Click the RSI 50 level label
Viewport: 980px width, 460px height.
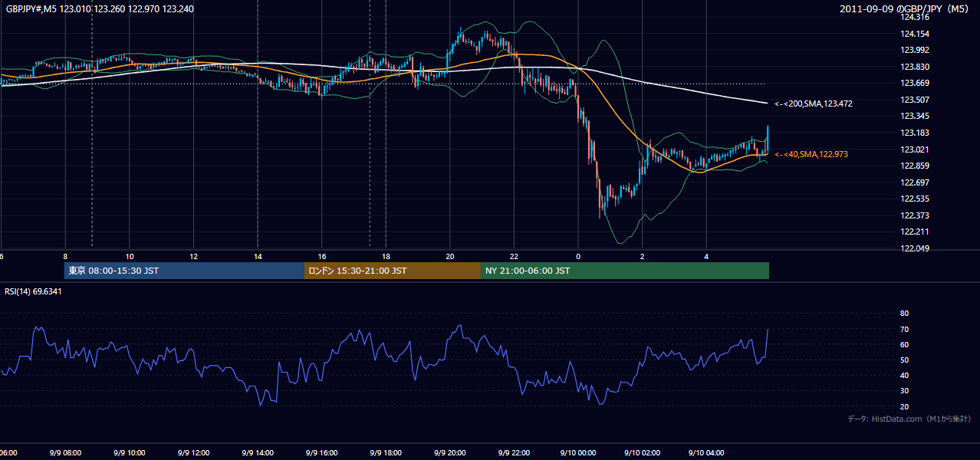904,360
